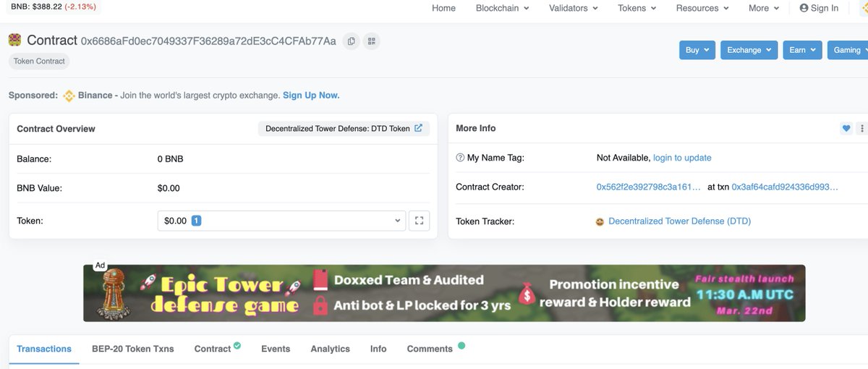Open contract creator address 0x562f2e392798c3a161…
The width and height of the screenshot is (868, 369).
click(649, 187)
